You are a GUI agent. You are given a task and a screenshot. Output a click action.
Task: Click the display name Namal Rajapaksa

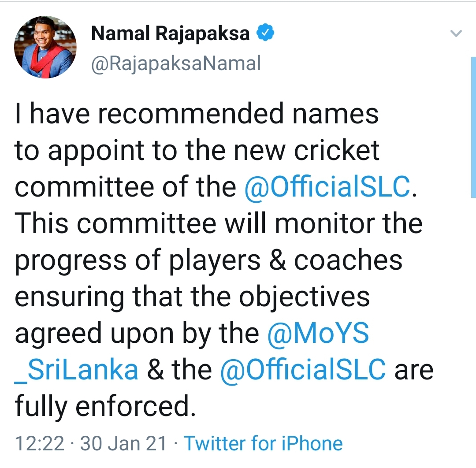click(x=170, y=33)
